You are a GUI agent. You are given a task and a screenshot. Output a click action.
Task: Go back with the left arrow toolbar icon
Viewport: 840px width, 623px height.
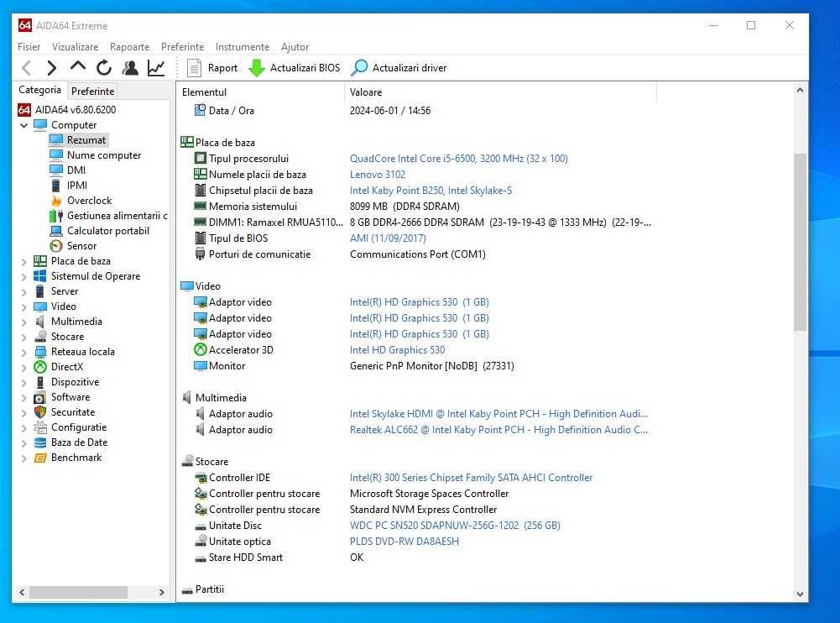(26, 67)
